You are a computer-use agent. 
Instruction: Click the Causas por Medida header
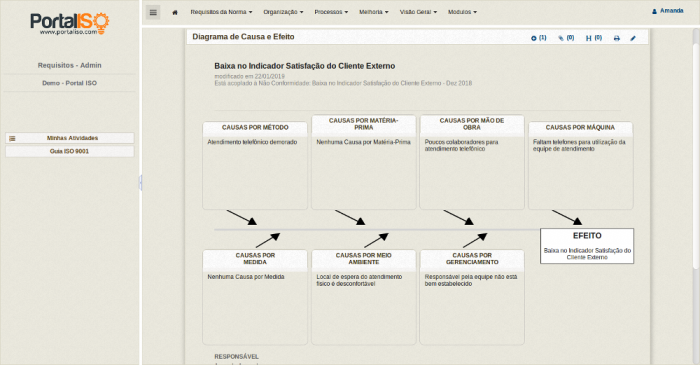coord(255,259)
